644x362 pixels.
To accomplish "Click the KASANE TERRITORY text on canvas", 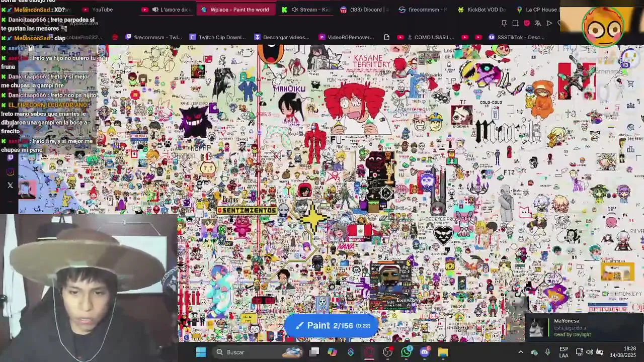I will click(x=372, y=61).
